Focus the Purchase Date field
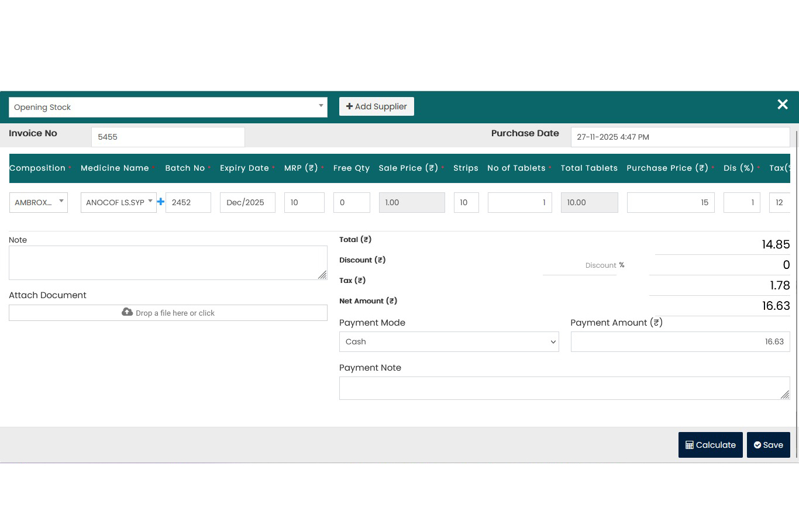 point(680,137)
